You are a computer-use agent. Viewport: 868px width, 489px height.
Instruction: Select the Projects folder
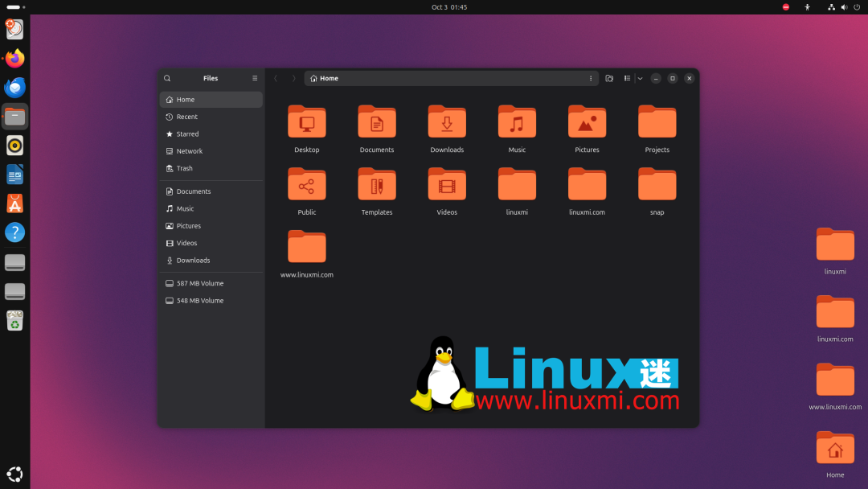coord(657,121)
